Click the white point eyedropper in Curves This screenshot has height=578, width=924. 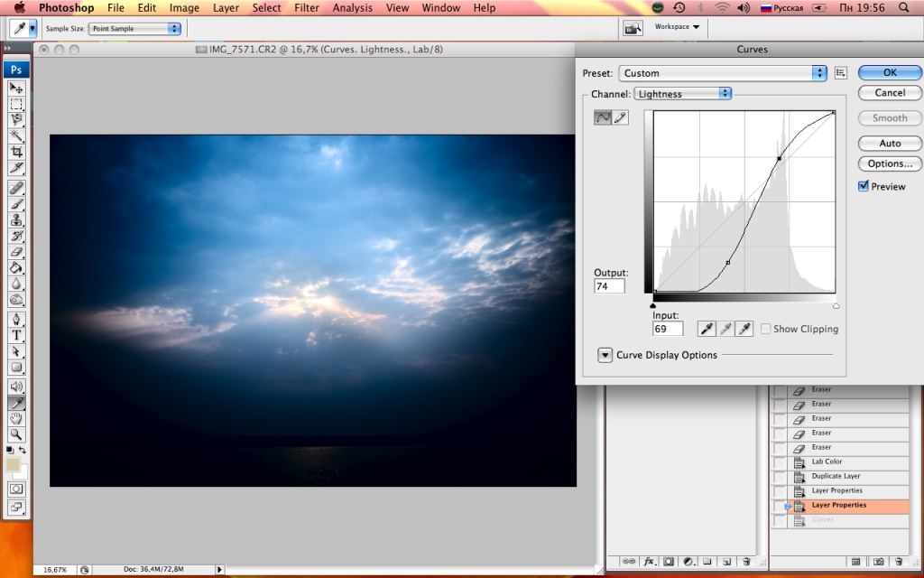(x=744, y=329)
